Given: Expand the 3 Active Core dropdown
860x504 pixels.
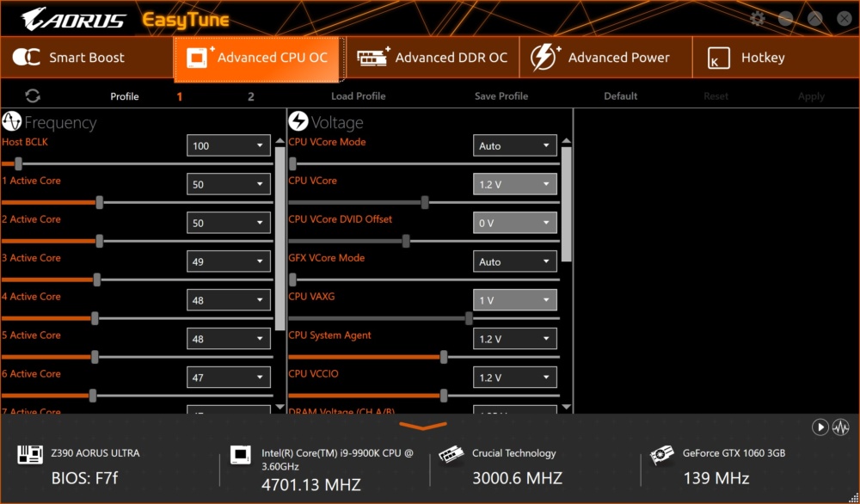Looking at the screenshot, I should pyautogui.click(x=228, y=261).
